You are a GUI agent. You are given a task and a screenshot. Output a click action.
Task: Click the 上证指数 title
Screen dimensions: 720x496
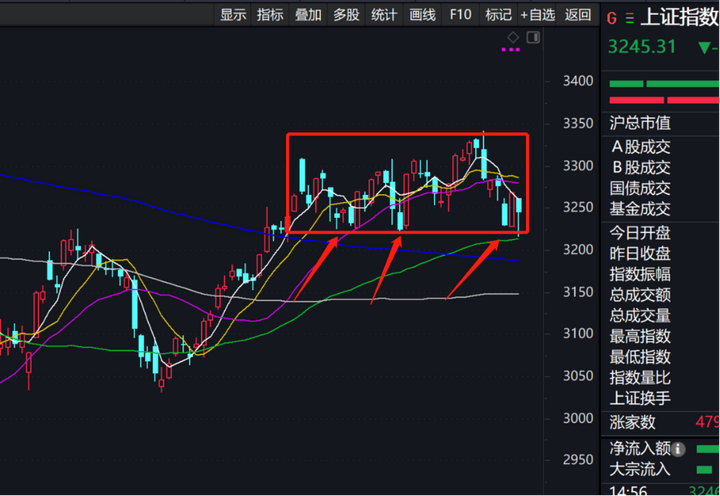[680, 17]
